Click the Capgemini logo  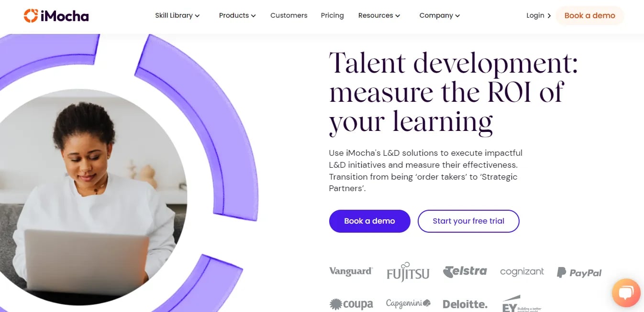[408, 303]
